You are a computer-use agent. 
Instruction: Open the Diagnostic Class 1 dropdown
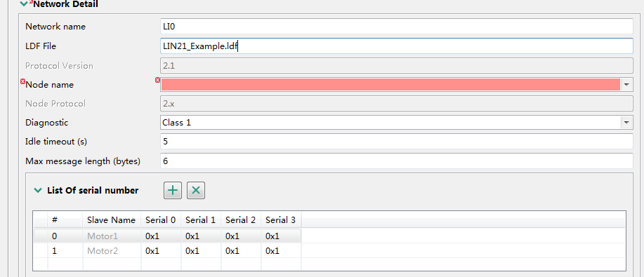pyautogui.click(x=626, y=122)
